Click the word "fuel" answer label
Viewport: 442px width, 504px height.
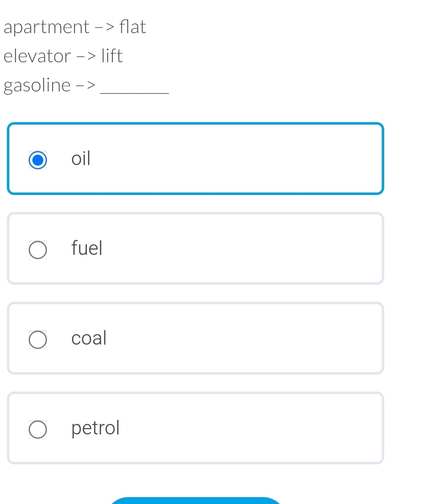pos(87,248)
